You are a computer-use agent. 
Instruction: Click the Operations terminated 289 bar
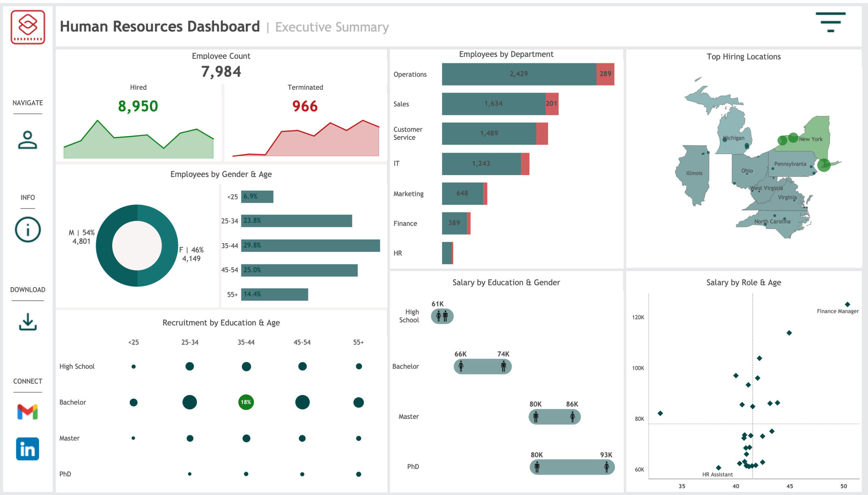click(x=605, y=74)
